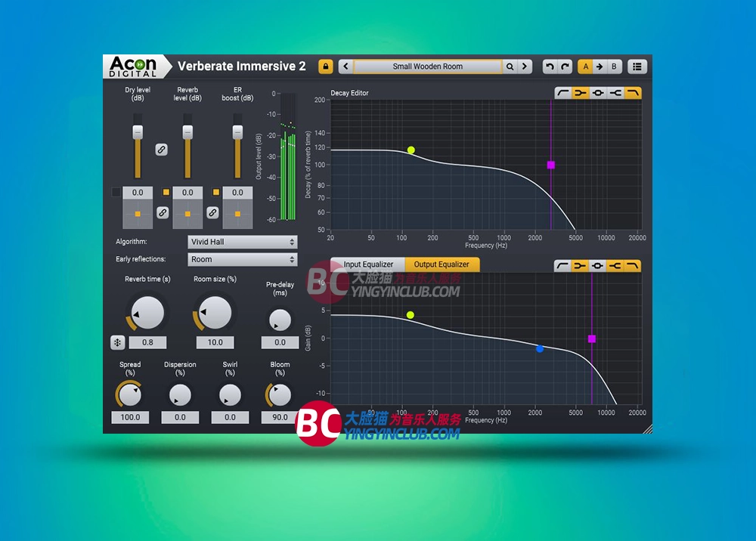Toggle equalizer peak band
756x541 pixels.
(x=597, y=265)
